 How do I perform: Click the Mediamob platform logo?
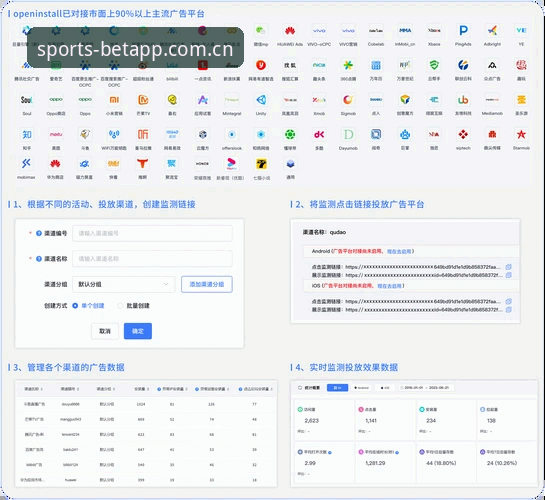pos(492,100)
